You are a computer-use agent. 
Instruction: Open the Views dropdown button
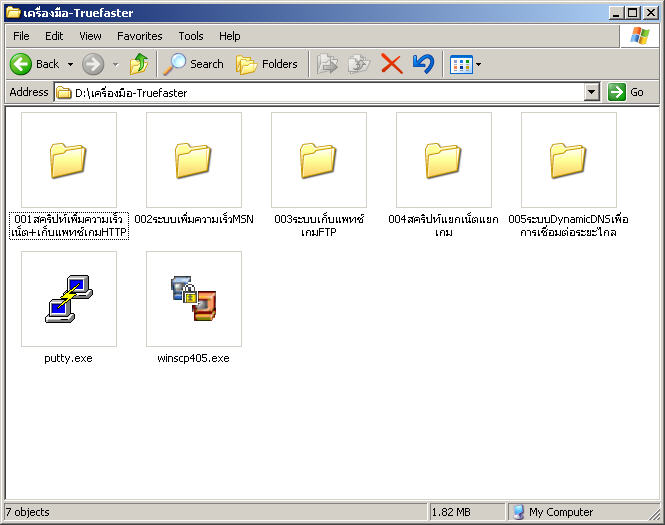[465, 64]
